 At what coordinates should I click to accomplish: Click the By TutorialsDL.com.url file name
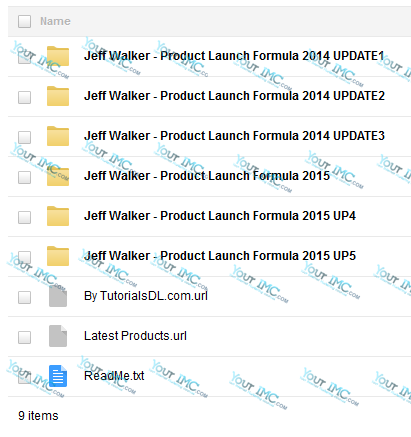click(146, 296)
